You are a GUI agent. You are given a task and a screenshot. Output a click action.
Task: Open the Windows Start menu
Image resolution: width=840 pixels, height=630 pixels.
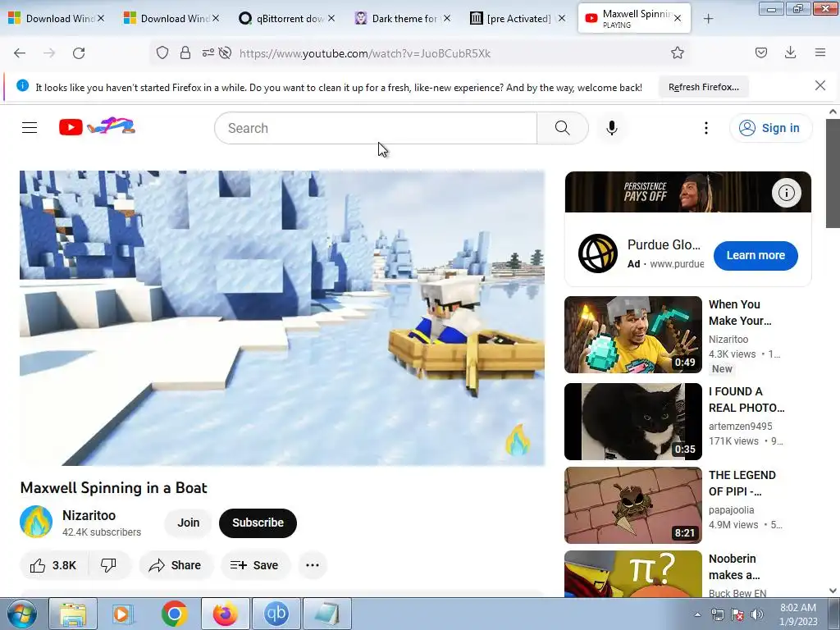(x=21, y=614)
